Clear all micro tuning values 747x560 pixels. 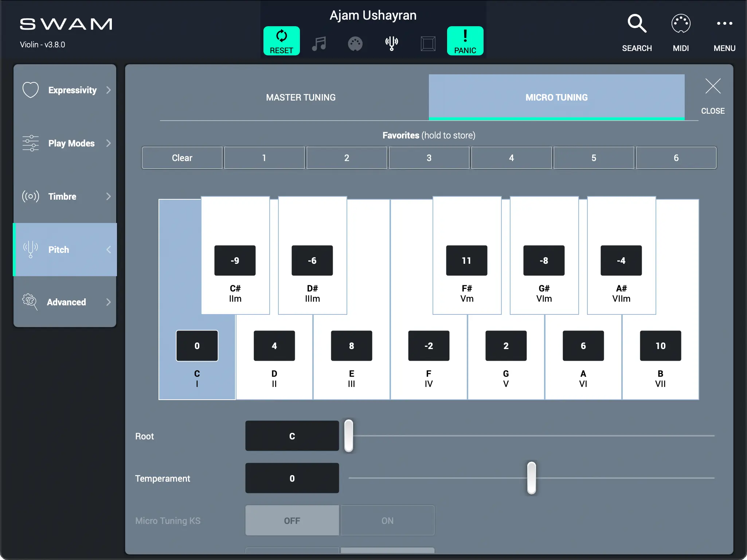(182, 158)
